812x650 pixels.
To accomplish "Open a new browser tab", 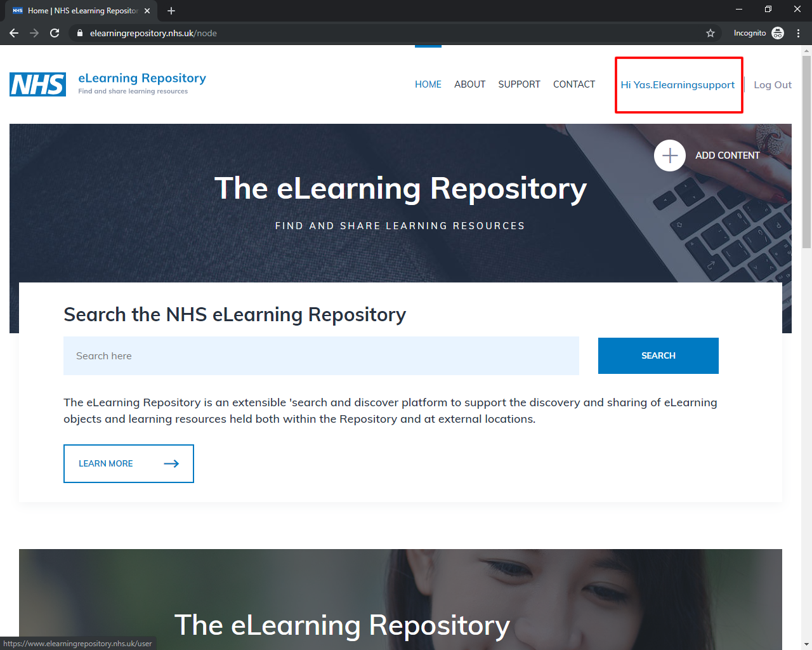I will pyautogui.click(x=171, y=10).
